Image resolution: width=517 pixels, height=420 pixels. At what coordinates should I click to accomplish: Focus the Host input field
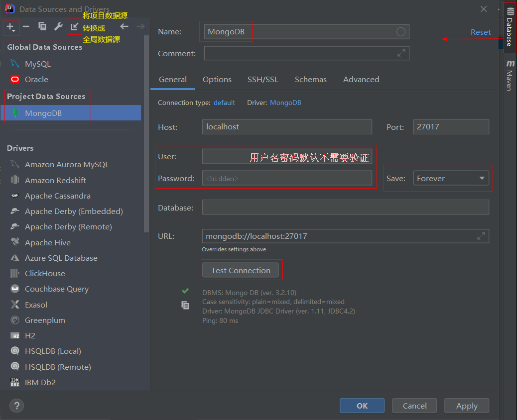287,127
